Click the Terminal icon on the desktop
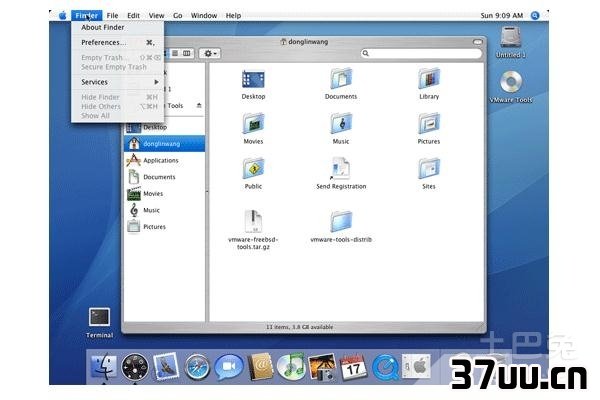Image resolution: width=600 pixels, height=400 pixels. point(99,317)
